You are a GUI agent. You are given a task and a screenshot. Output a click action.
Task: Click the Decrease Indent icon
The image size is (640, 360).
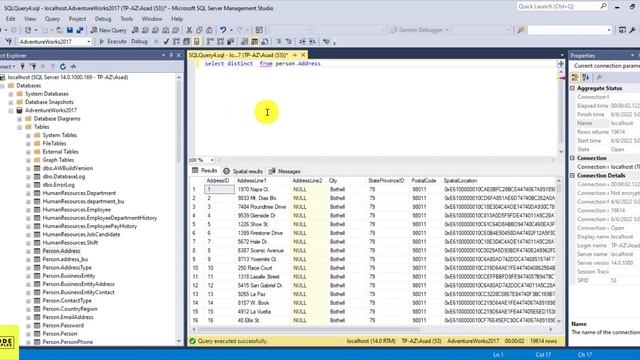tap(302, 42)
